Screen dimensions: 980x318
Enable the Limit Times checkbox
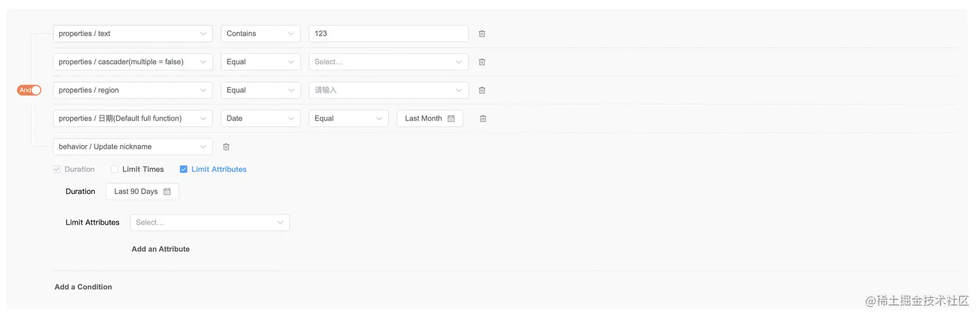(x=115, y=169)
